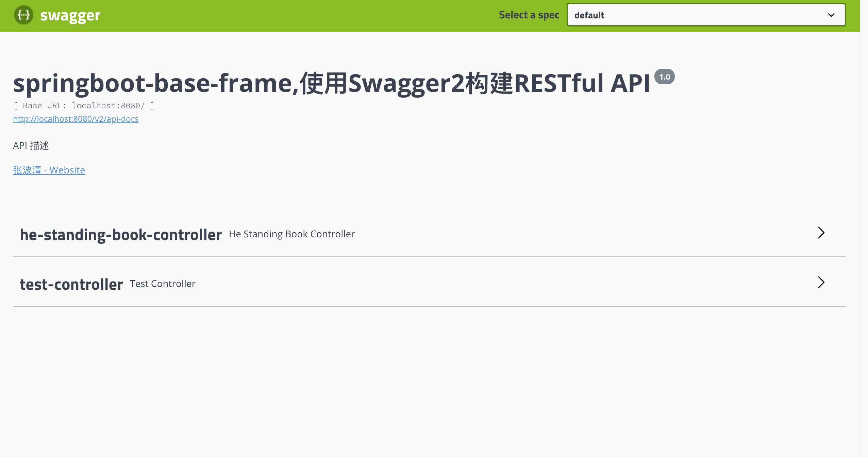
Task: Open the http://localhost:8080/v2/api-docs link
Action: tap(76, 119)
